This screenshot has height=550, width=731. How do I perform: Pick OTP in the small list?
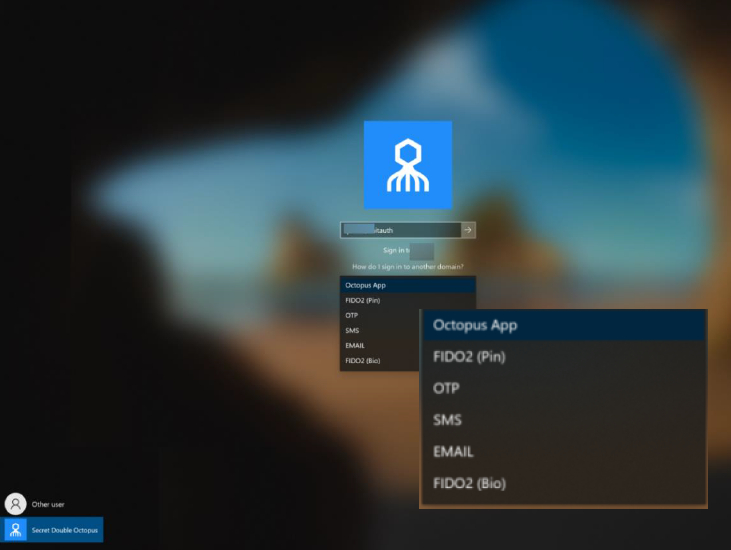click(380, 316)
